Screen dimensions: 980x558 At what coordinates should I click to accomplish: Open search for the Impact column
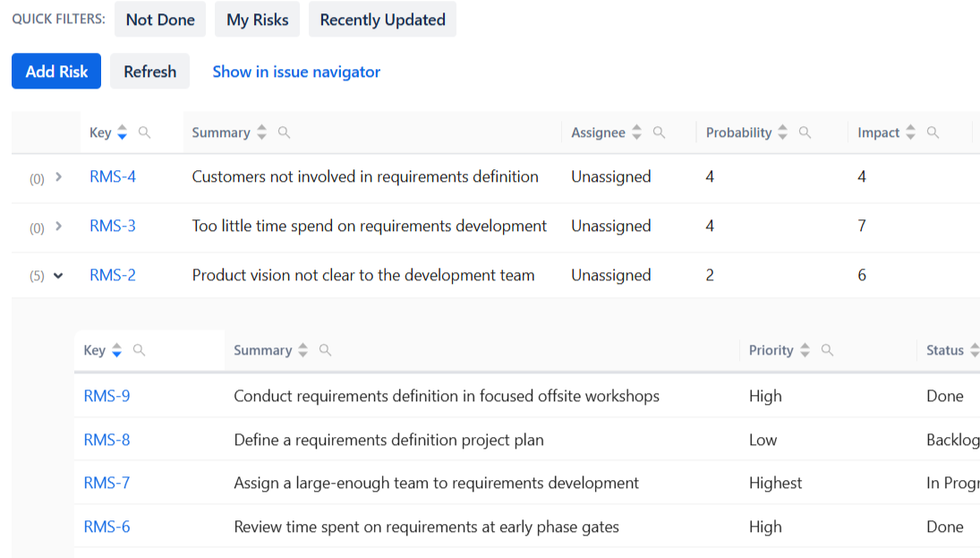pos(933,133)
